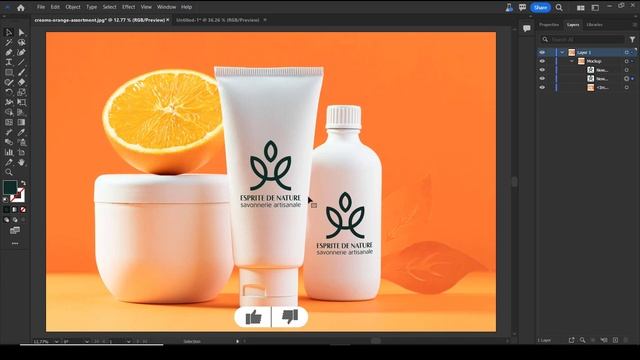
Task: Swap fill and stroke colors arrow
Action: 23,183
